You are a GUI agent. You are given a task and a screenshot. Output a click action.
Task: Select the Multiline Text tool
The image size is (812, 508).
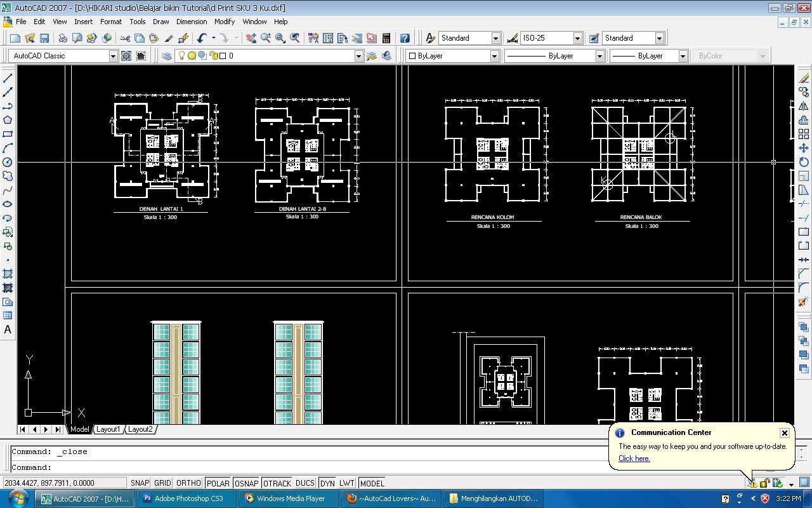click(8, 330)
